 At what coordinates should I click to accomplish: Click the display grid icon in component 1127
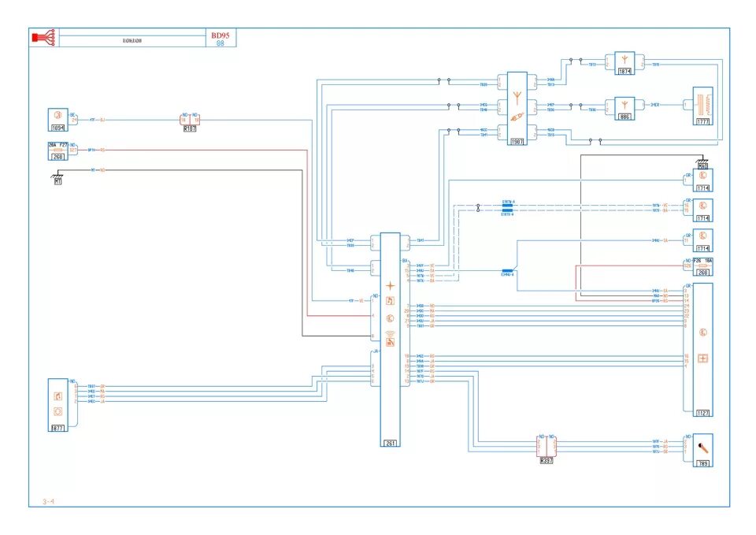point(702,358)
